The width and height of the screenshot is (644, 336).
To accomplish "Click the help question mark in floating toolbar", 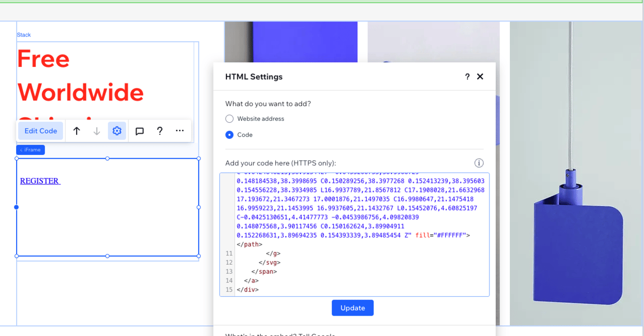I will [x=159, y=131].
